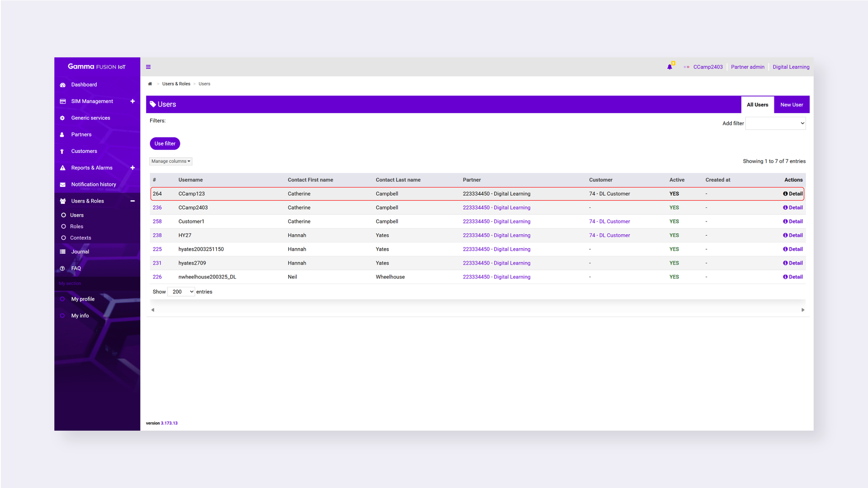Switch to the New User tab
The width and height of the screenshot is (868, 488).
(792, 105)
